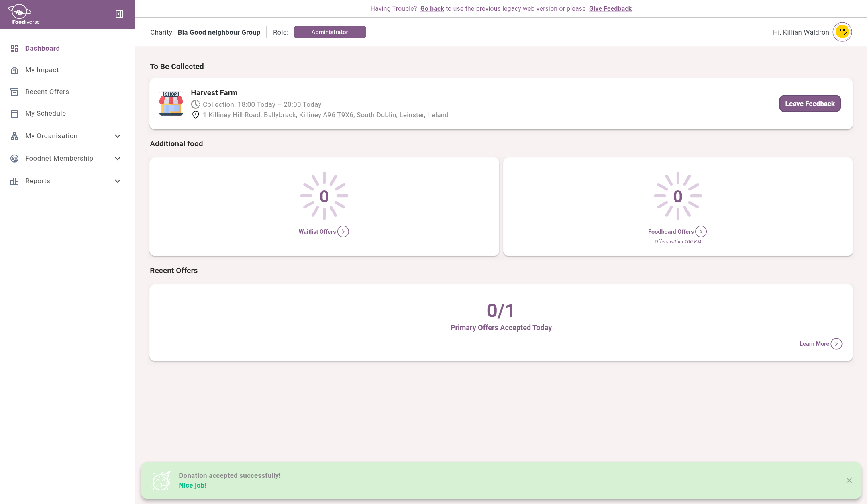Click the Go back legacy link
The height and width of the screenshot is (504, 867).
432,9
